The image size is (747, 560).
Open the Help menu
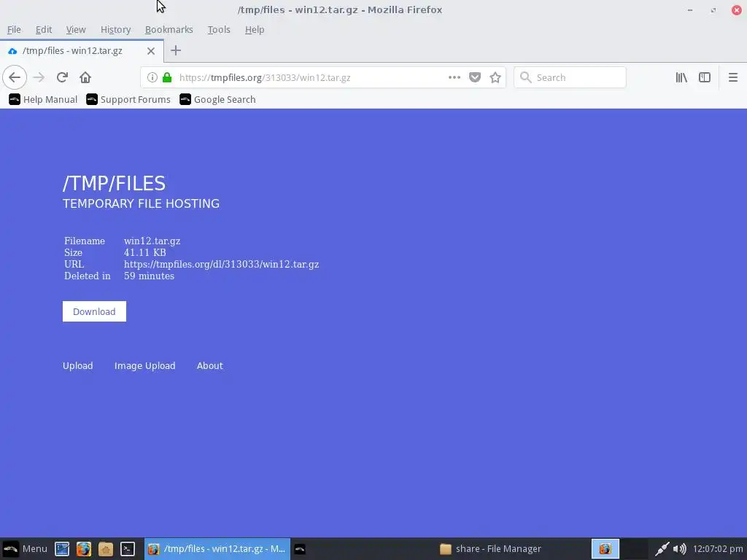[x=255, y=29]
